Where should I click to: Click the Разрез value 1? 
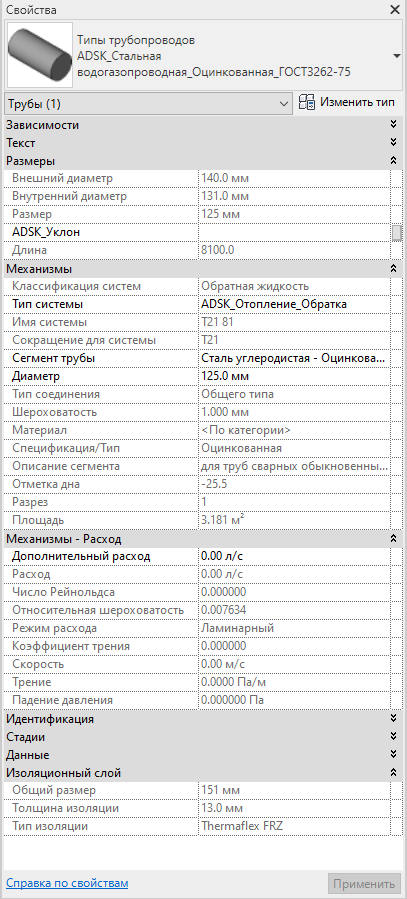(293, 502)
